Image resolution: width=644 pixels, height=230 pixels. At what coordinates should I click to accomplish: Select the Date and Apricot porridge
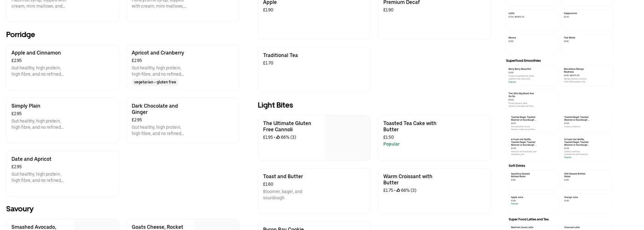63,173
